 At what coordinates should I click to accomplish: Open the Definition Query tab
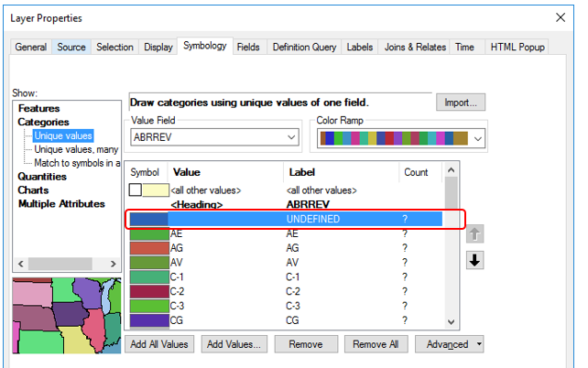304,47
